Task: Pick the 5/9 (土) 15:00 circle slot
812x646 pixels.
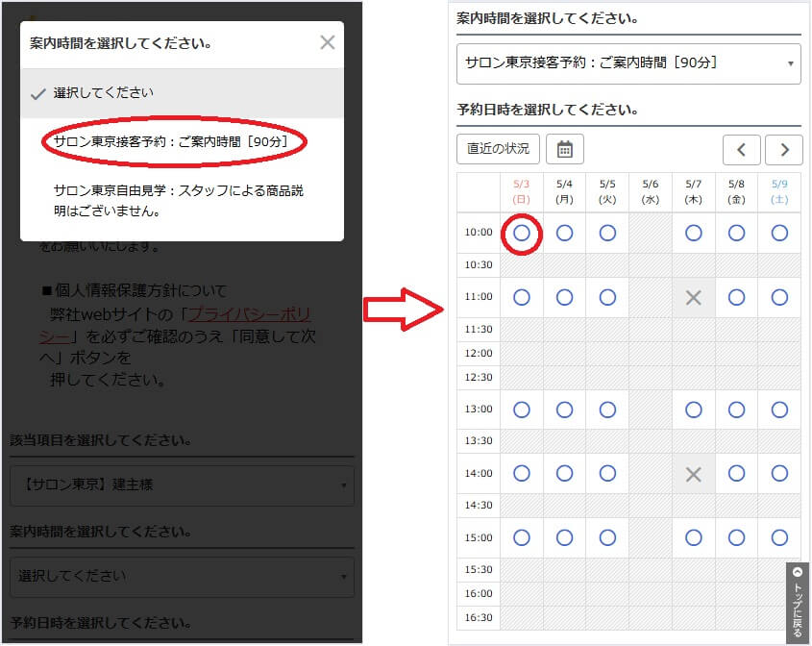Action: click(779, 536)
